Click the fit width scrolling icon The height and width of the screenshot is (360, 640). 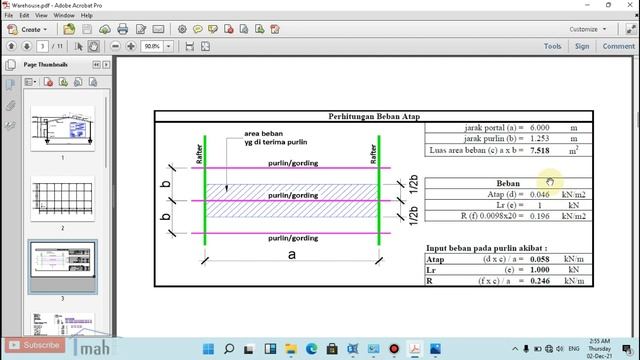[x=189, y=46]
